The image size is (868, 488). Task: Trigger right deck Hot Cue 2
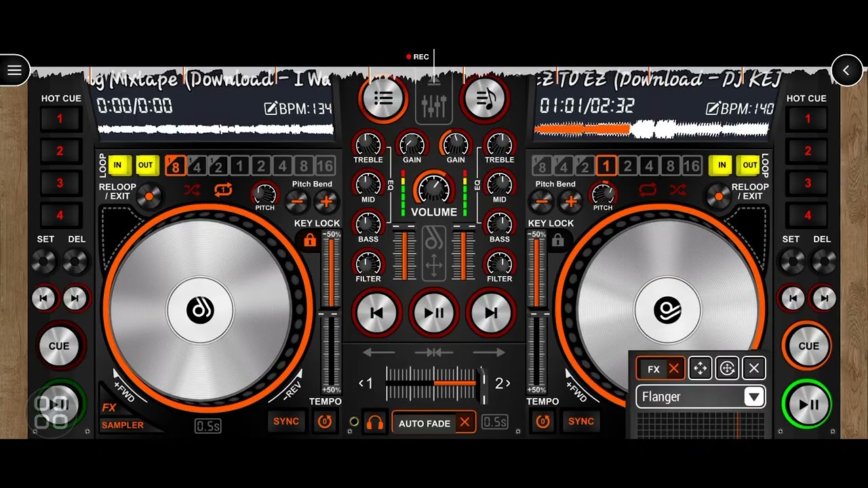click(x=808, y=151)
